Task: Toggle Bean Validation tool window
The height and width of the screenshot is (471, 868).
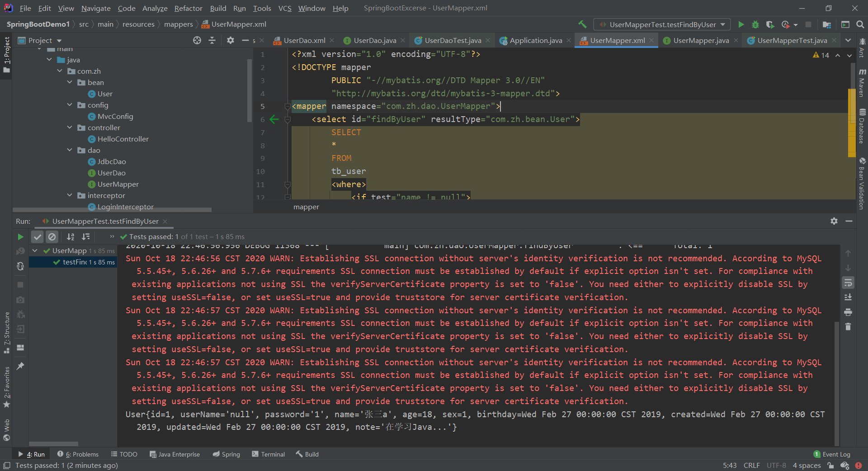Action: pos(862,184)
